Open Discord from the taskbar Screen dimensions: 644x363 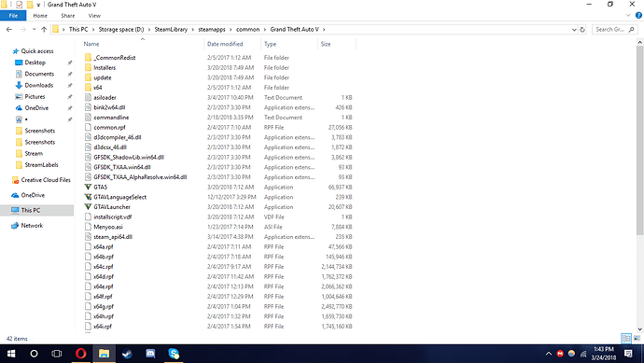(x=150, y=354)
